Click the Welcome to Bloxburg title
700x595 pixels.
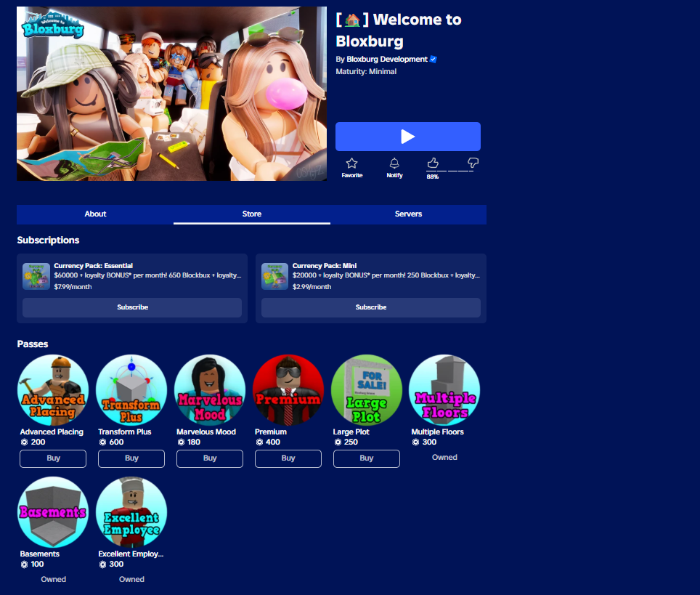[399, 31]
